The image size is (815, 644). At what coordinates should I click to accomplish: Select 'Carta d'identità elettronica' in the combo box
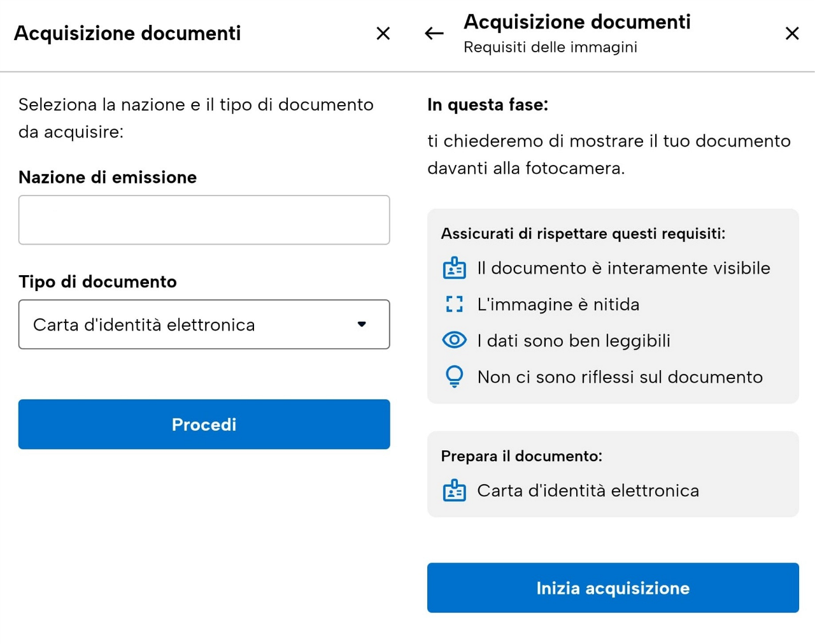click(144, 325)
